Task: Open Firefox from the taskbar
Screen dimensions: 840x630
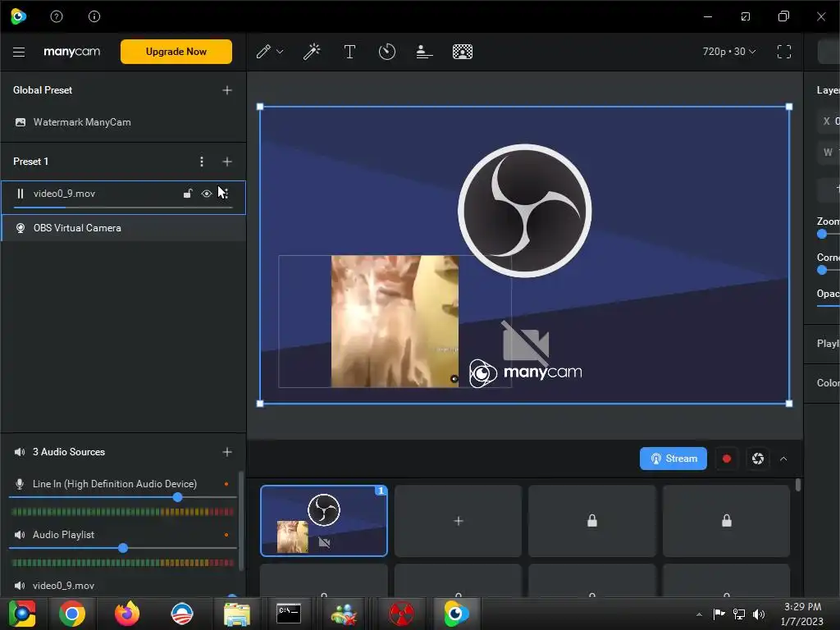Action: click(x=127, y=614)
